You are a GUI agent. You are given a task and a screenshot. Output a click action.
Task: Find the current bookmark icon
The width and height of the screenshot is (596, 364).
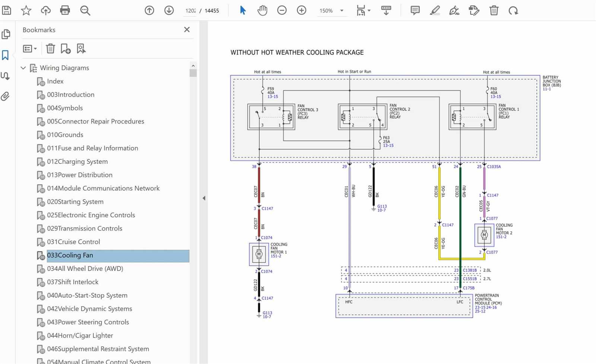click(81, 48)
